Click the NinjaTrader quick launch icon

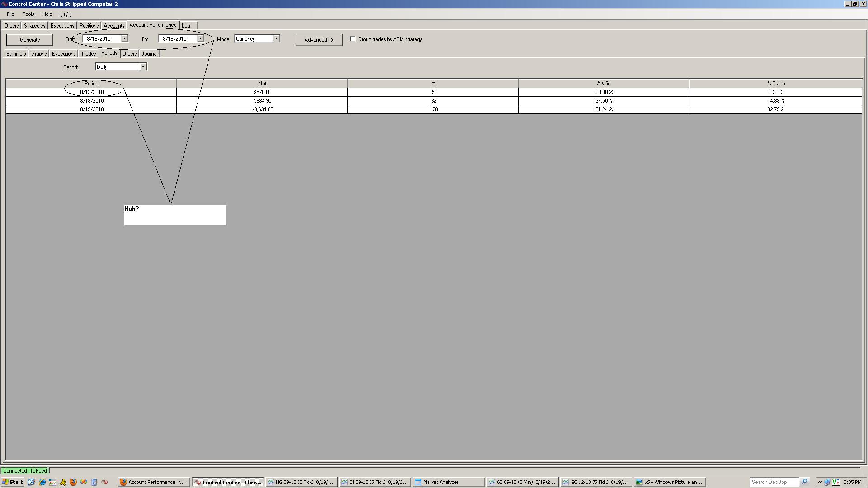[104, 482]
